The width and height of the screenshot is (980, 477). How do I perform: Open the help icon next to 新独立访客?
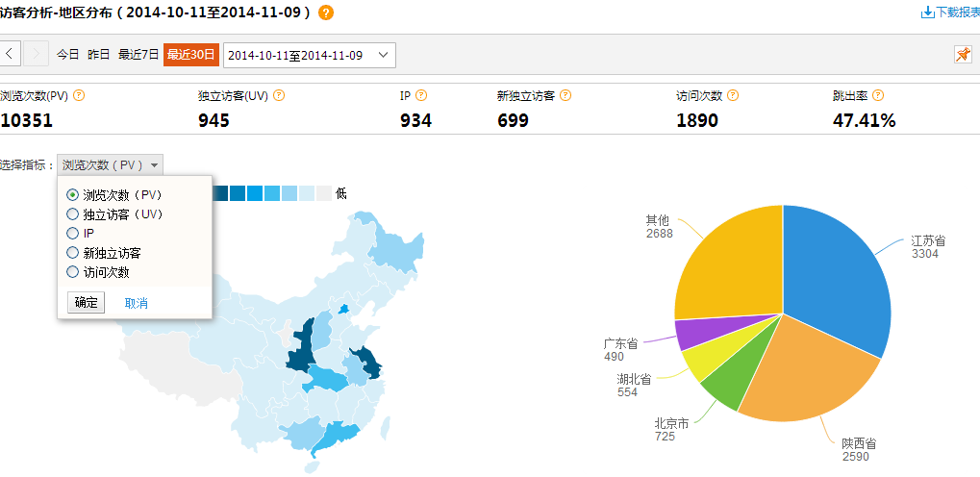click(565, 95)
